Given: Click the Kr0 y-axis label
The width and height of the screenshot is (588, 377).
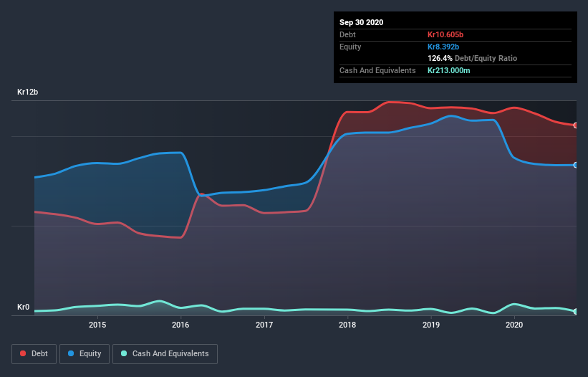Looking at the screenshot, I should [23, 307].
